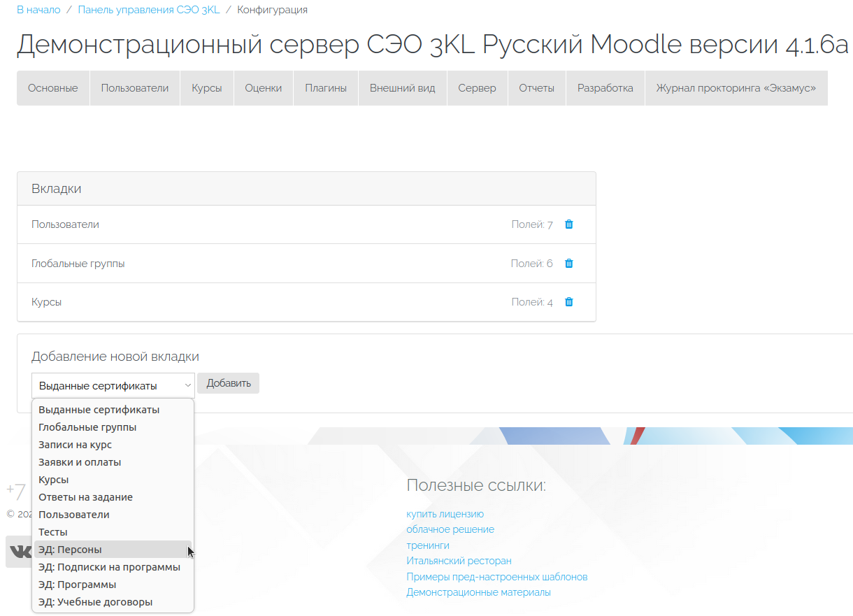Open Примеры пред-настроенных шаблонов link
853x616 pixels.
tap(497, 577)
